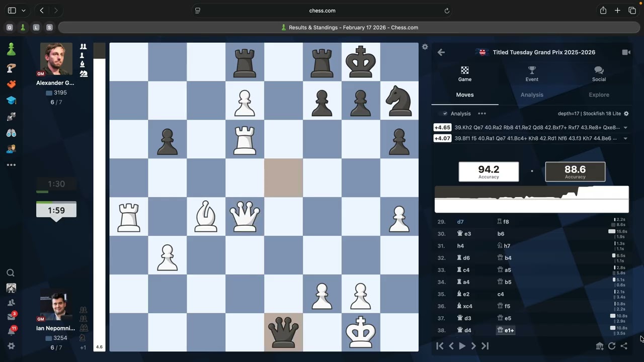Step back one move
Viewport: 644px width, 362px height.
[451, 346]
